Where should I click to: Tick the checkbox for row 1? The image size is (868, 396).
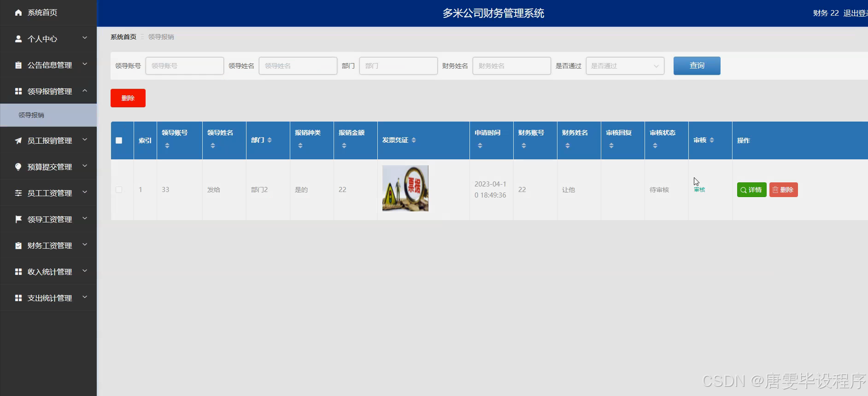[x=119, y=190]
